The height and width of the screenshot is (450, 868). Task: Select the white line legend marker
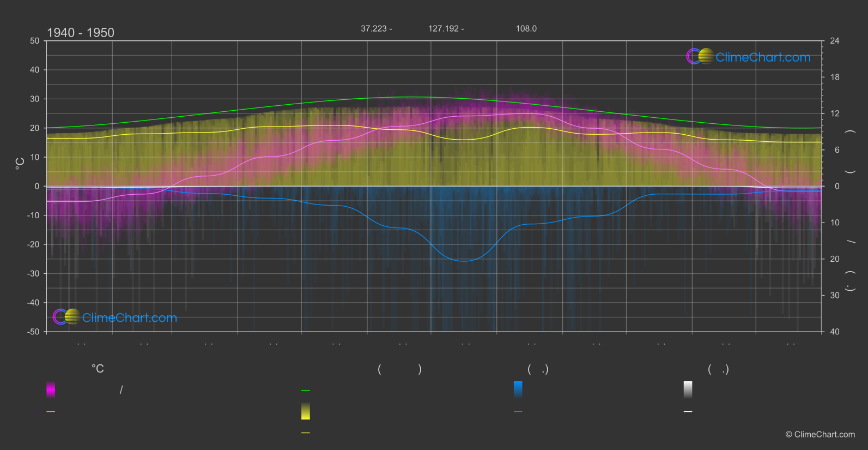pos(688,412)
